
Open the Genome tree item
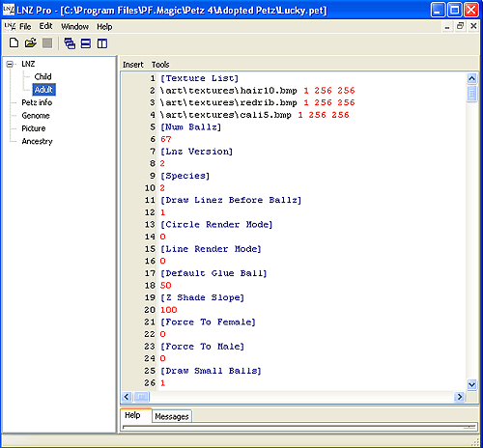click(36, 116)
